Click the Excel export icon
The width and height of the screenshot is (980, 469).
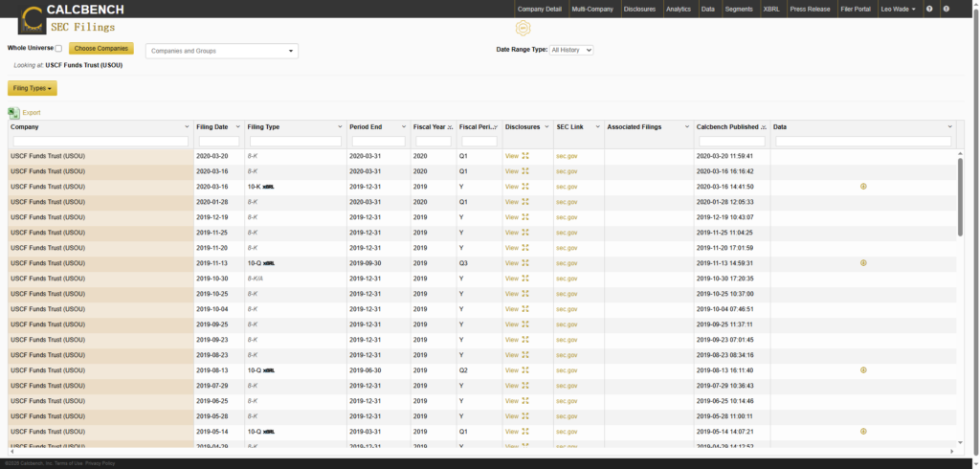coord(14,113)
